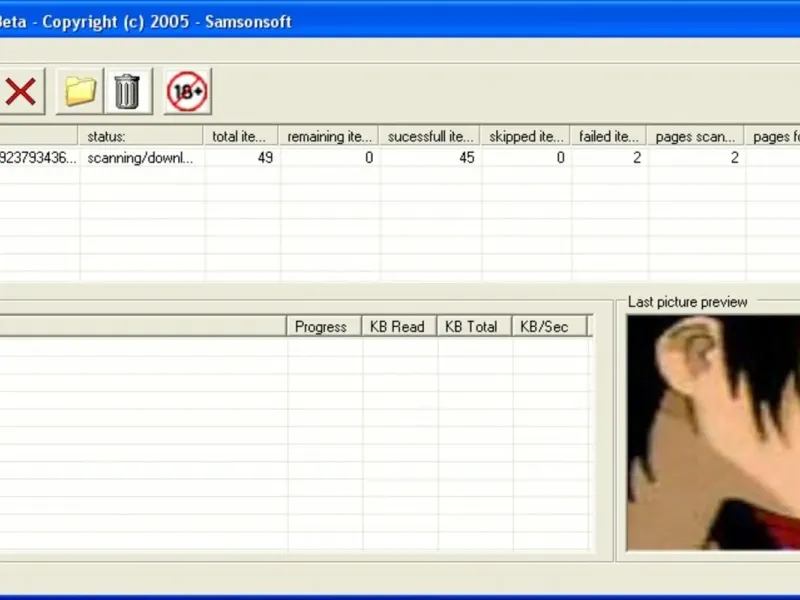Click the total ite... column header
This screenshot has width=800, height=600.
click(x=241, y=136)
